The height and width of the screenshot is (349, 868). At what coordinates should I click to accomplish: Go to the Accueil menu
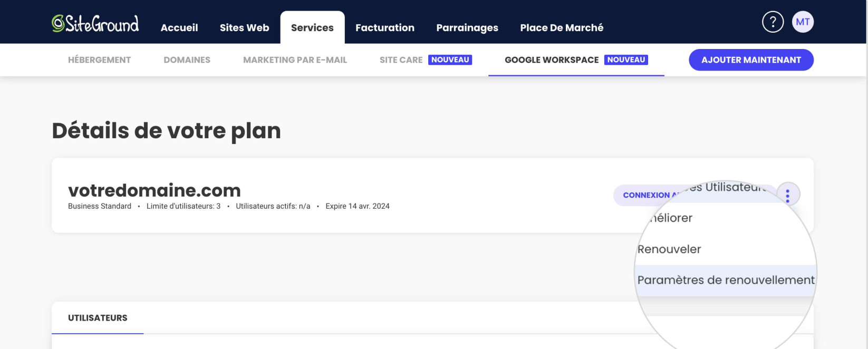179,27
